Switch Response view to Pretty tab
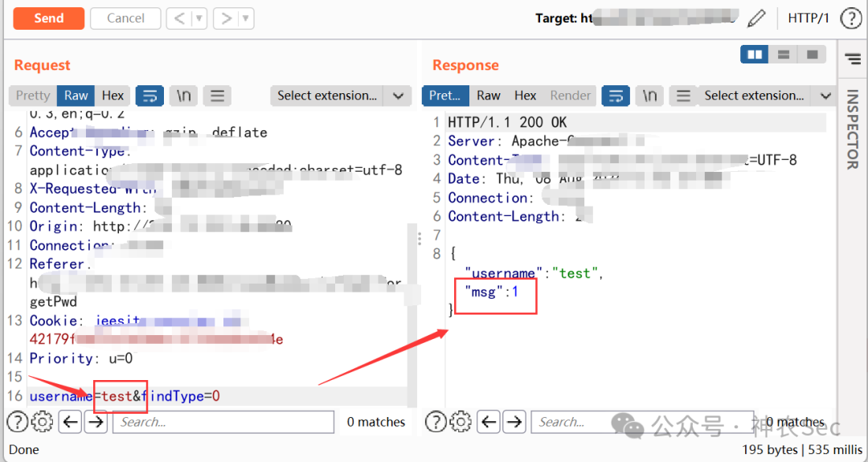 pos(445,95)
